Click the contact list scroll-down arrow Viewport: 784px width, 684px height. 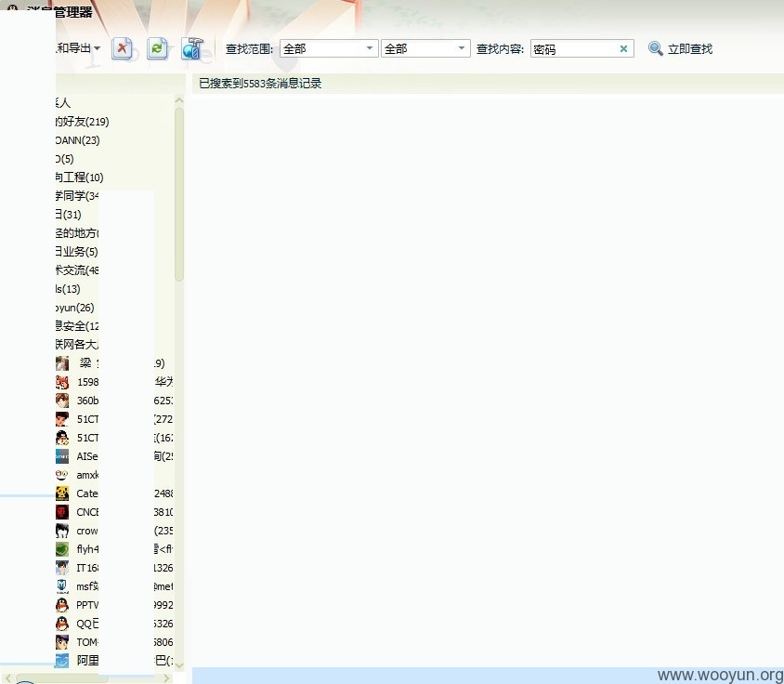(x=179, y=665)
